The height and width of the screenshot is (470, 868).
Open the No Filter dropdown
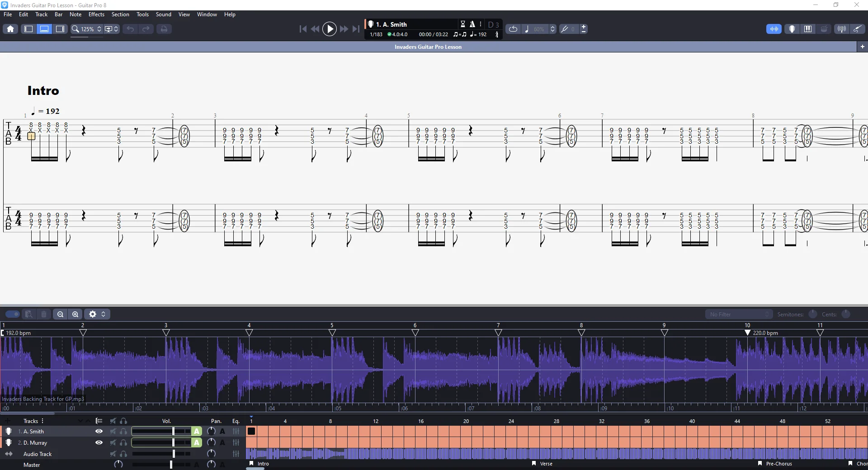tap(739, 314)
